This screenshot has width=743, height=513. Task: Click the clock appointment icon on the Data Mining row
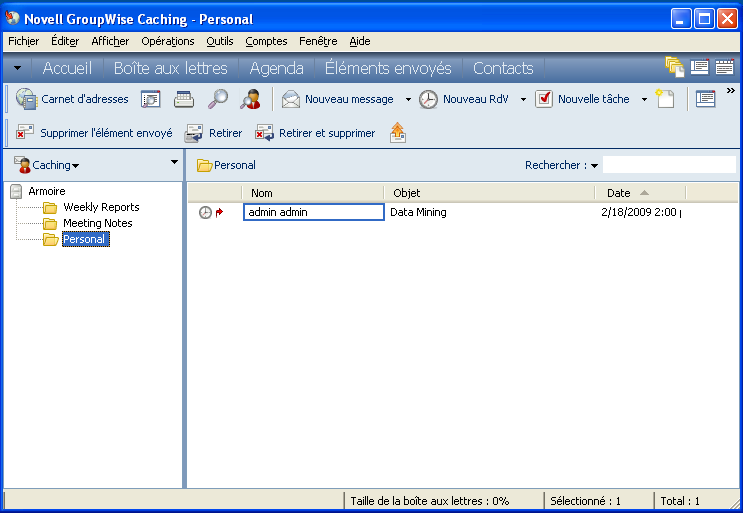(205, 212)
